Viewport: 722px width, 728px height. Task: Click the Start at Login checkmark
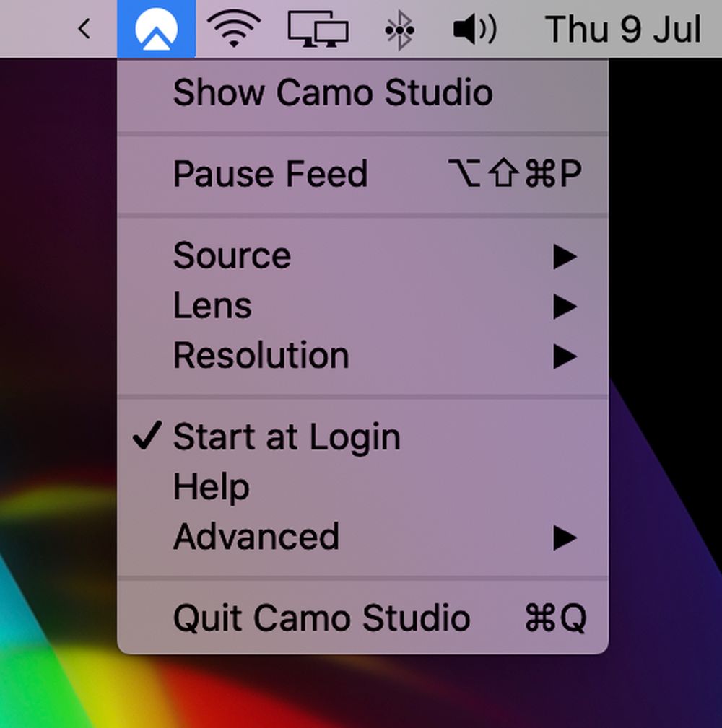147,436
